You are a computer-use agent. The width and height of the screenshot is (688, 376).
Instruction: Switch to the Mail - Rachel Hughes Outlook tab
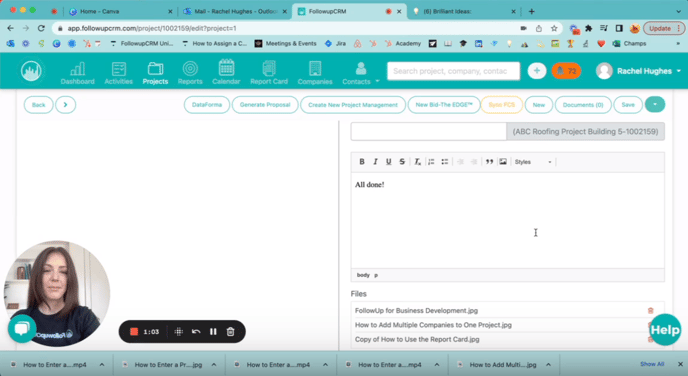click(x=235, y=11)
